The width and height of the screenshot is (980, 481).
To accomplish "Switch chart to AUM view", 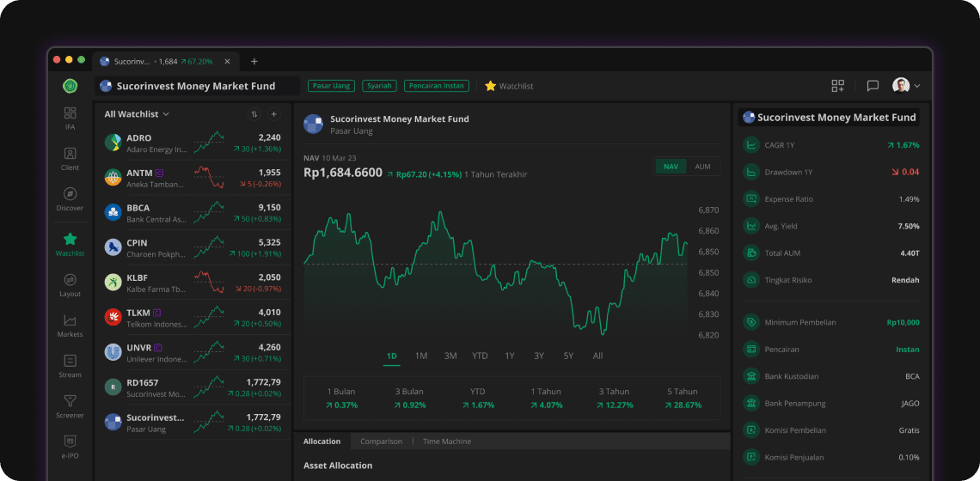I will pyautogui.click(x=702, y=167).
